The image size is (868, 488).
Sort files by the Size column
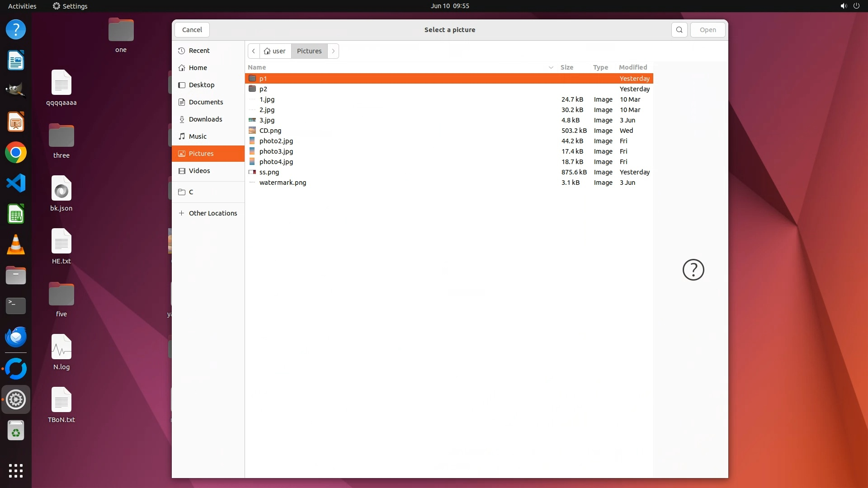coord(566,67)
